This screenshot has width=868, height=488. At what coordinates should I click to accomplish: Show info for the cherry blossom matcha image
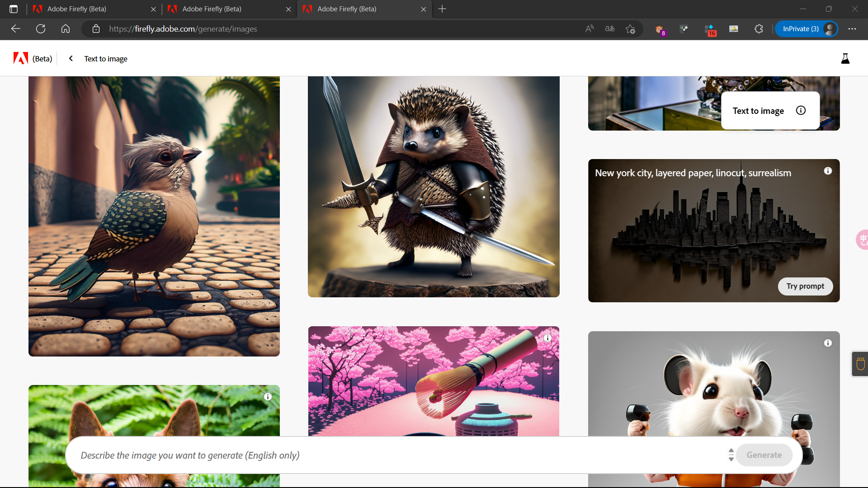547,338
